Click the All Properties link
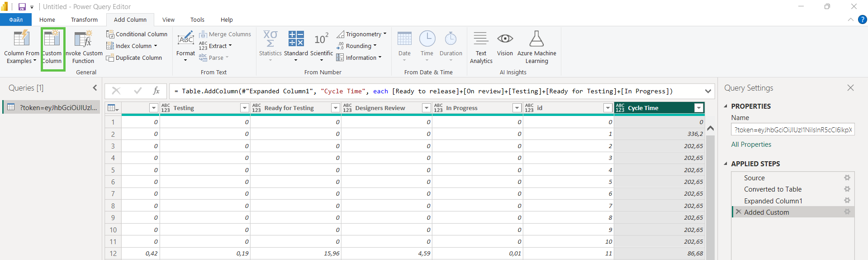868x260 pixels. [x=751, y=144]
